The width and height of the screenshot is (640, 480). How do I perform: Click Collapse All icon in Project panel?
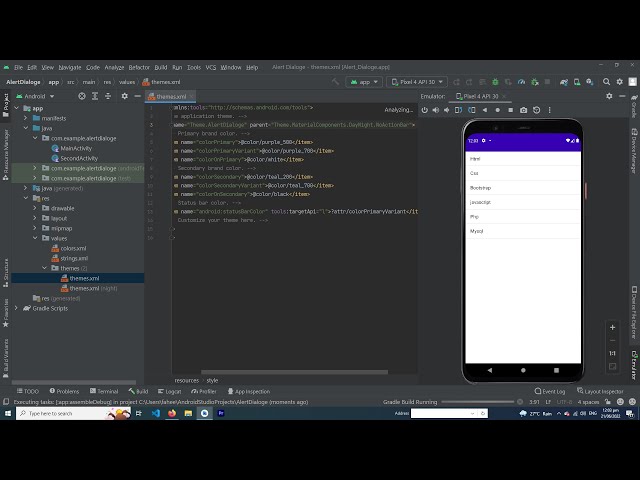(x=108, y=96)
